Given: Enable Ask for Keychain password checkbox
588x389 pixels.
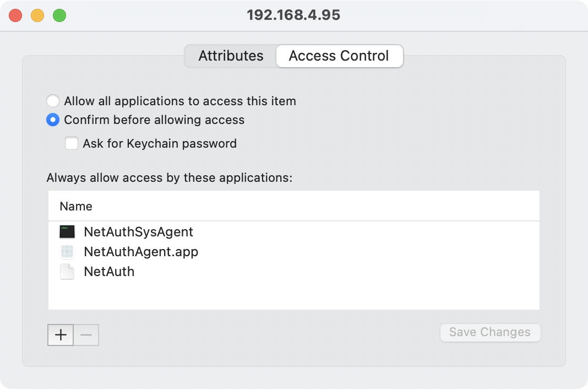Looking at the screenshot, I should [72, 144].
